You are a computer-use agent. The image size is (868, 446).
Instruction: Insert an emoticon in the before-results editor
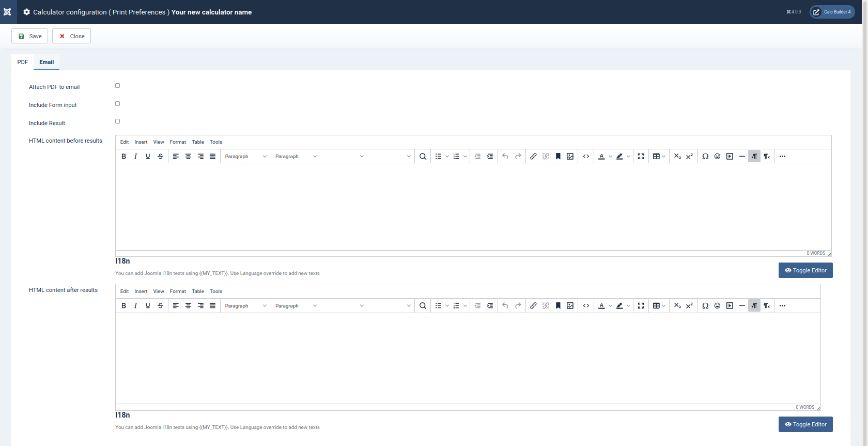(717, 156)
